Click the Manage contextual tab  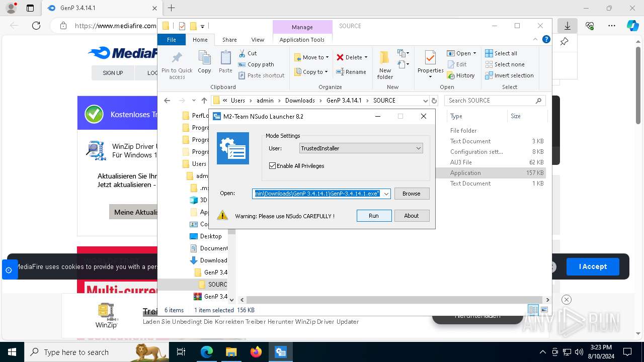pyautogui.click(x=302, y=27)
